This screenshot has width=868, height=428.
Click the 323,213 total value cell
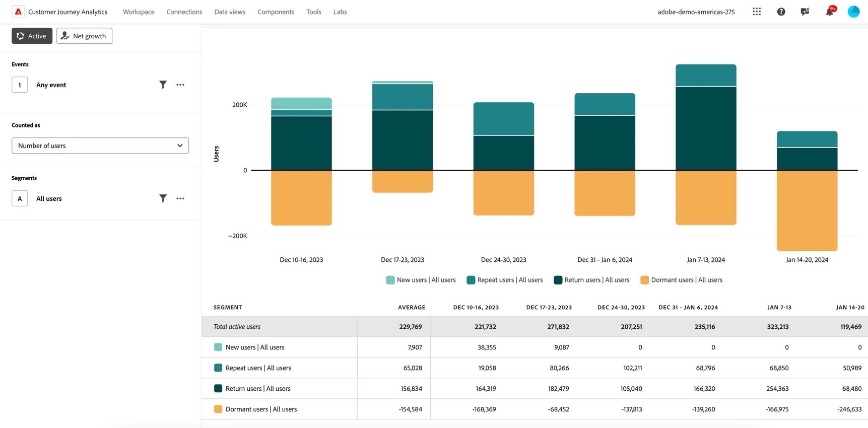coord(778,327)
